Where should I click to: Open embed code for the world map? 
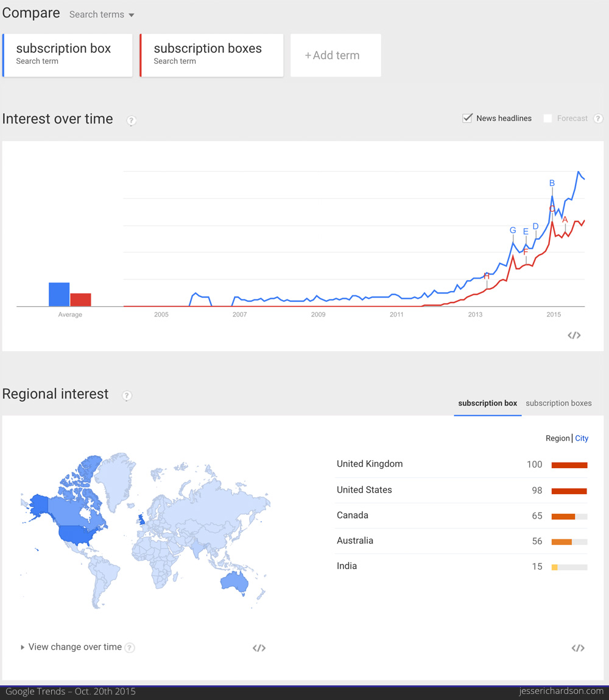259,648
